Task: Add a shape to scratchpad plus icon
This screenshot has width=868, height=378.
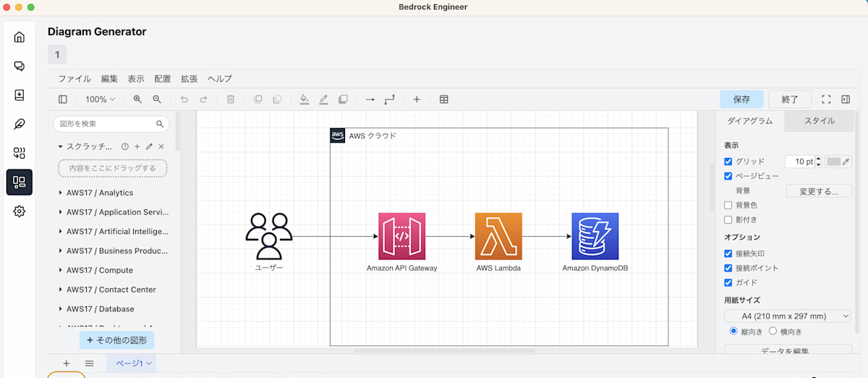Action: pyautogui.click(x=137, y=146)
